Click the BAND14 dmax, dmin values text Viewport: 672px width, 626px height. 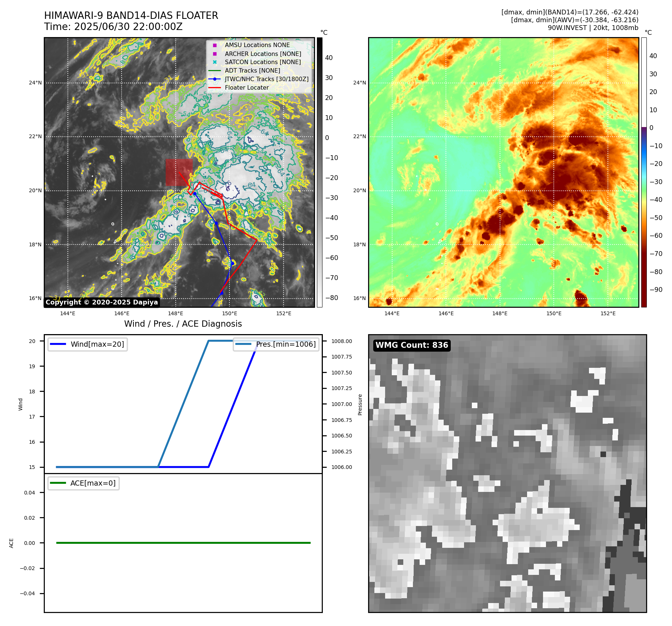(x=570, y=12)
